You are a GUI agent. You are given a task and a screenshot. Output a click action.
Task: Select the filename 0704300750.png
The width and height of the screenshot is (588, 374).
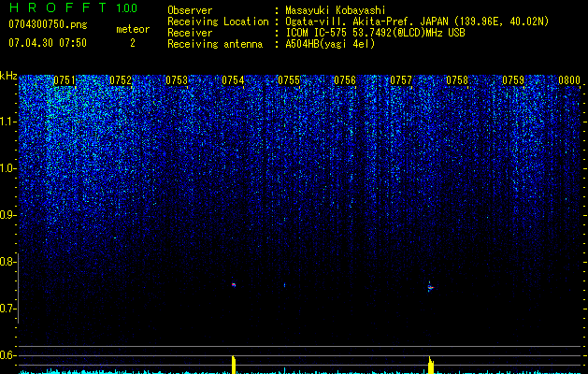[x=48, y=24]
